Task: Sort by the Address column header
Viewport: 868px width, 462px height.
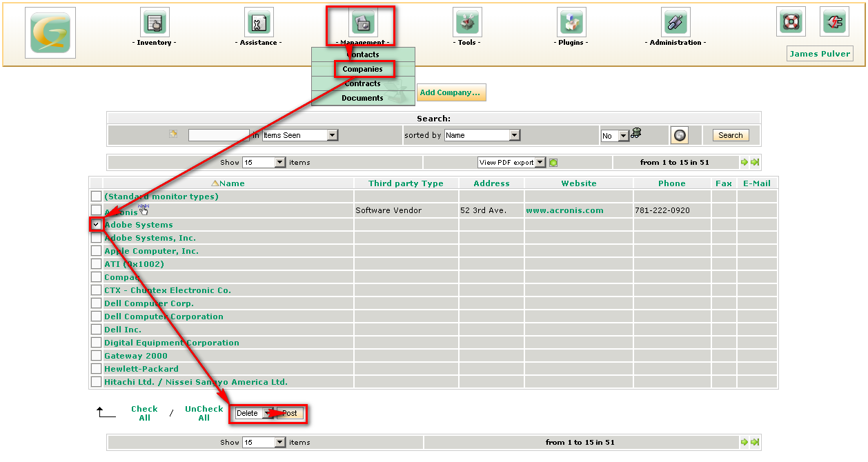Action: click(x=492, y=183)
